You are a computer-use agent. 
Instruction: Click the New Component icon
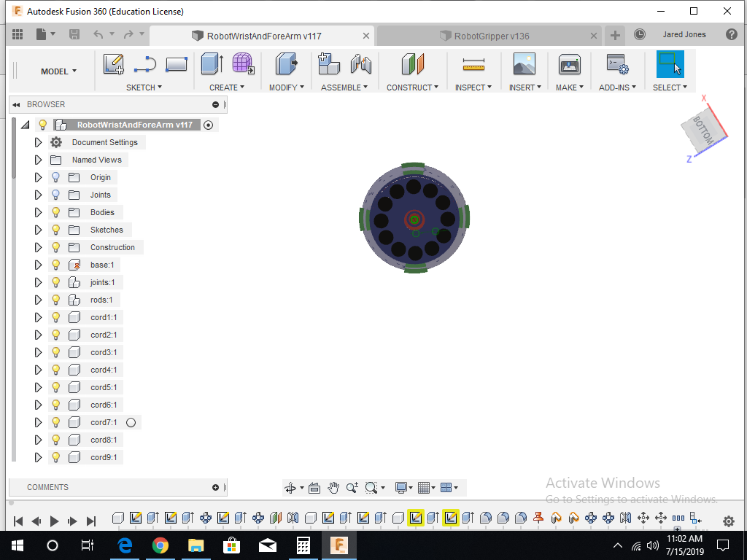click(x=329, y=64)
